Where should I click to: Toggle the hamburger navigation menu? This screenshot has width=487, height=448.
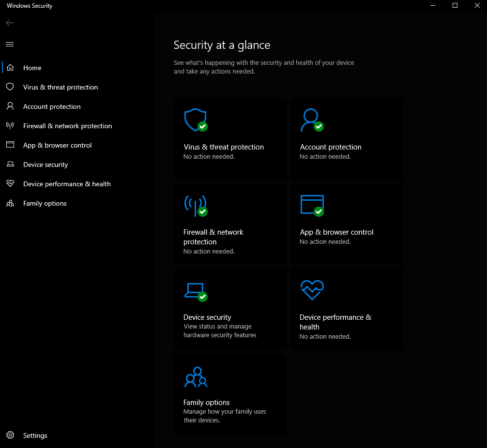click(10, 45)
